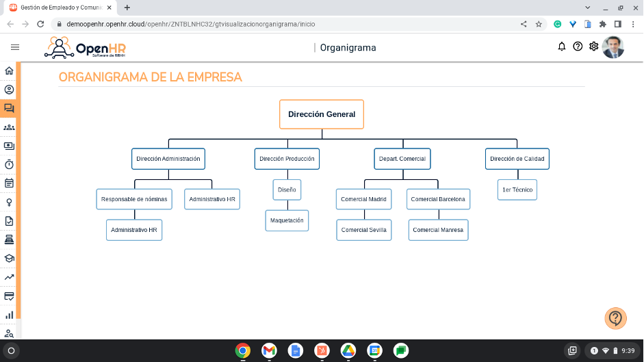
Task: Click the OpenHR logo
Action: tap(85, 48)
